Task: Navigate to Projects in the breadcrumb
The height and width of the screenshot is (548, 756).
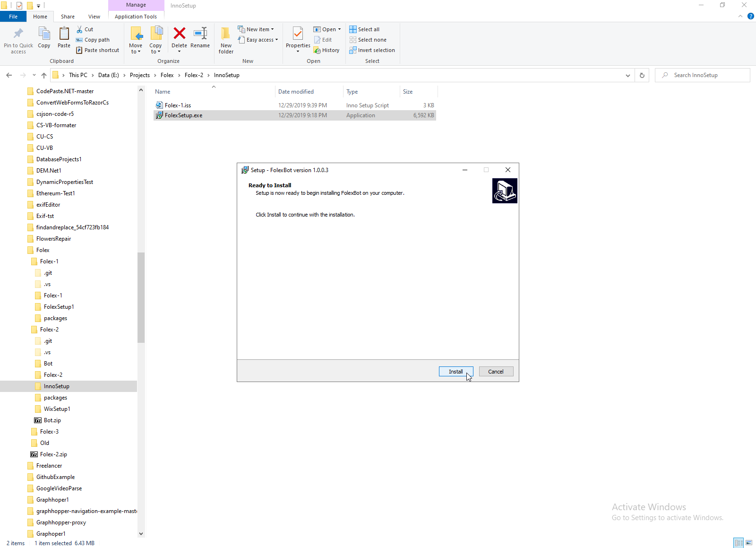Action: coord(140,75)
